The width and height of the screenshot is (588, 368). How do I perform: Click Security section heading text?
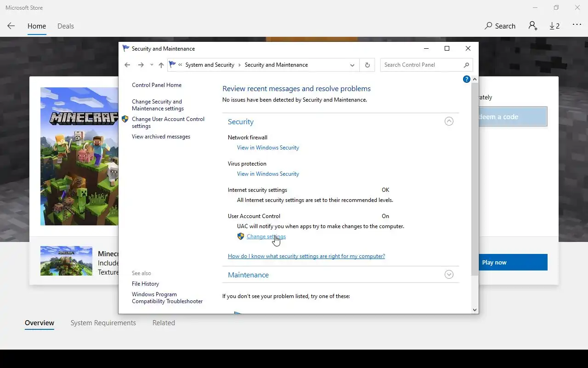coord(241,122)
